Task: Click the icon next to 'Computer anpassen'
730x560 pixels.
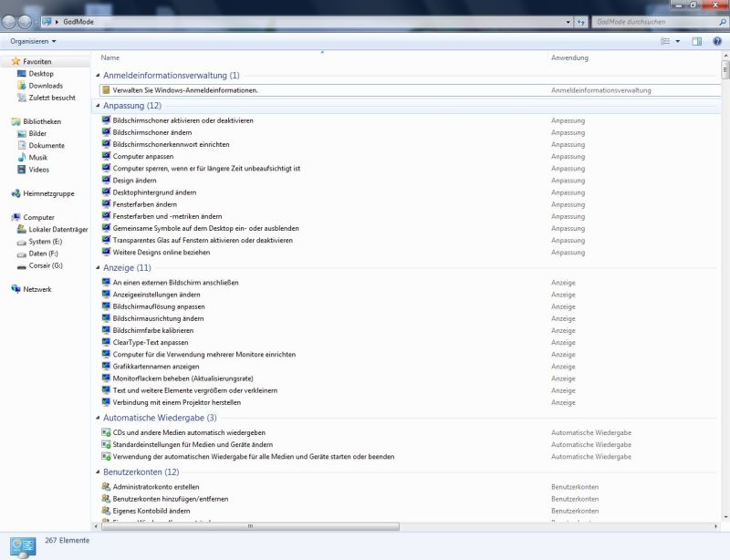Action: pyautogui.click(x=106, y=156)
